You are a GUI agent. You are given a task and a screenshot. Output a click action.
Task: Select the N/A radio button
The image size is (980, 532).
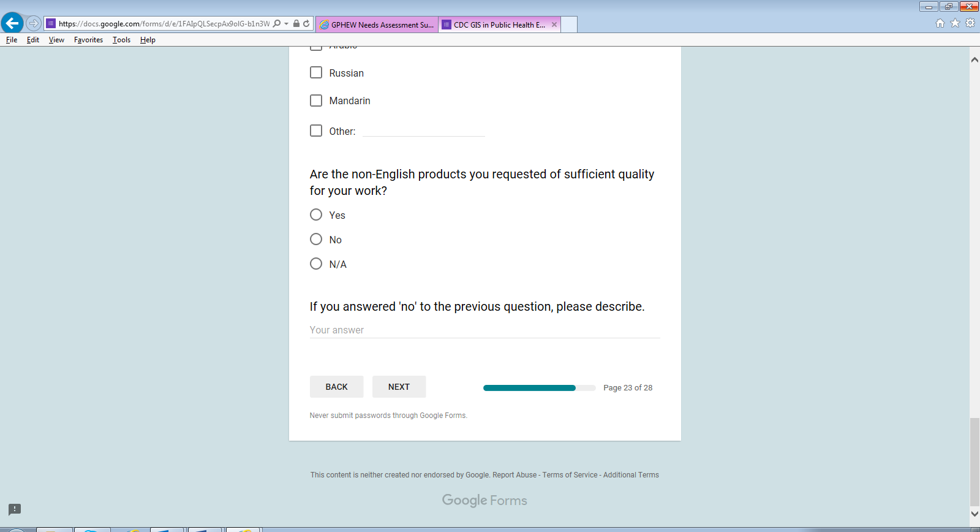(316, 264)
